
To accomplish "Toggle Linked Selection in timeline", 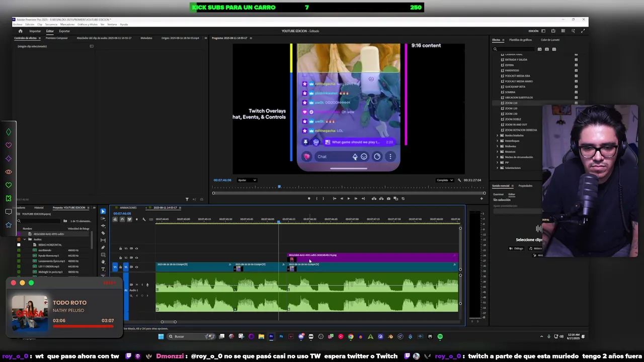I will click(x=129, y=219).
